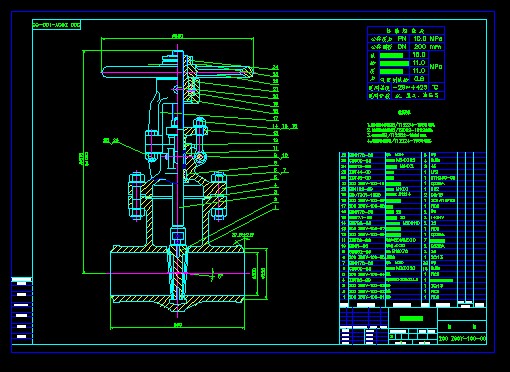Click the green filled block in title block

[x=411, y=318]
